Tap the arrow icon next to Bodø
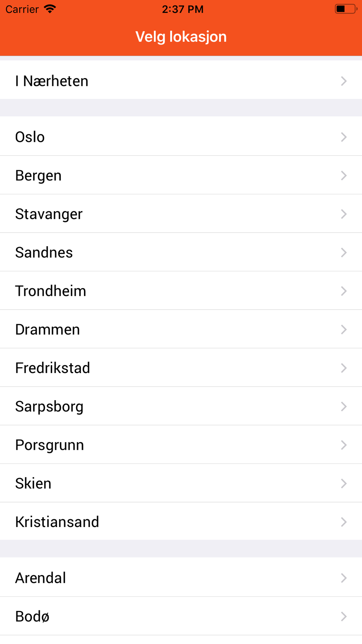Screen dimensions: 362x644 (x=344, y=616)
